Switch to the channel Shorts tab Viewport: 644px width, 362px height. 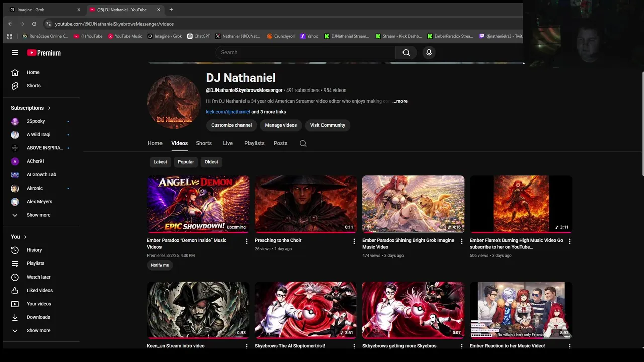[204, 143]
